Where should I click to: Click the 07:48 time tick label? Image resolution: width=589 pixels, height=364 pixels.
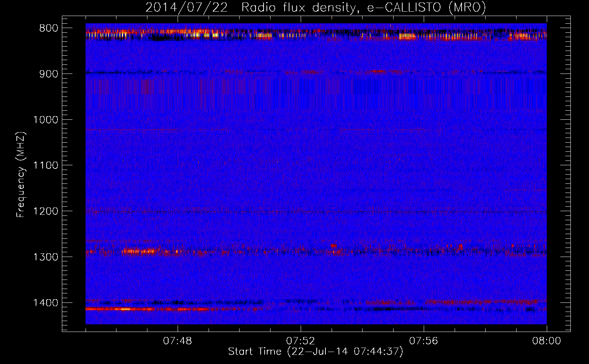(178, 341)
